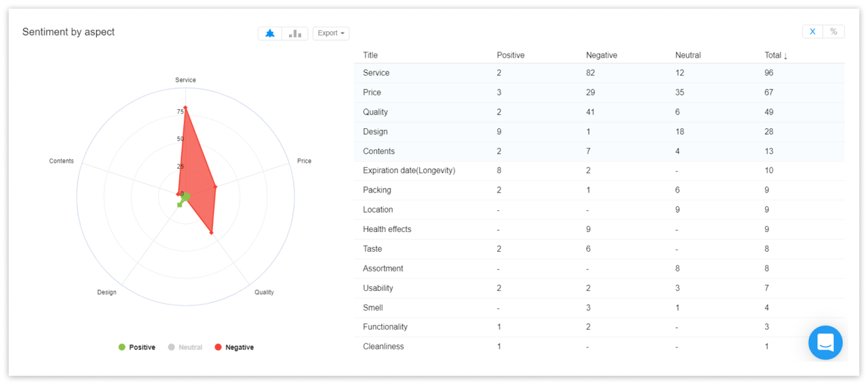Select the Service row in table
Screen dimensions: 868x386
click(376, 73)
